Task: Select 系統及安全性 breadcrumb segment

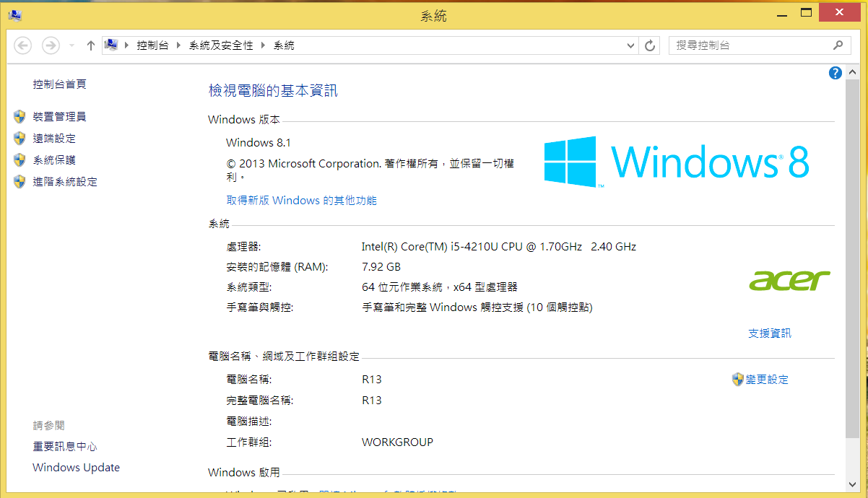Action: click(221, 45)
